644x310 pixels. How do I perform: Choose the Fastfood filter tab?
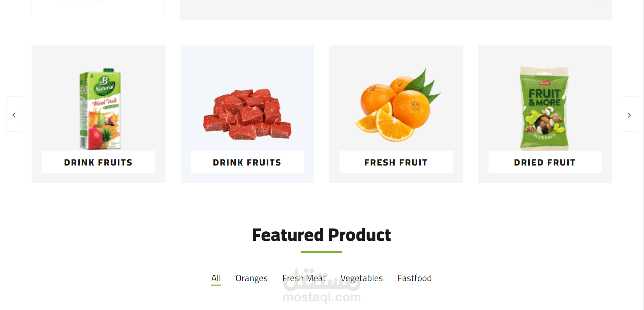[x=414, y=278]
